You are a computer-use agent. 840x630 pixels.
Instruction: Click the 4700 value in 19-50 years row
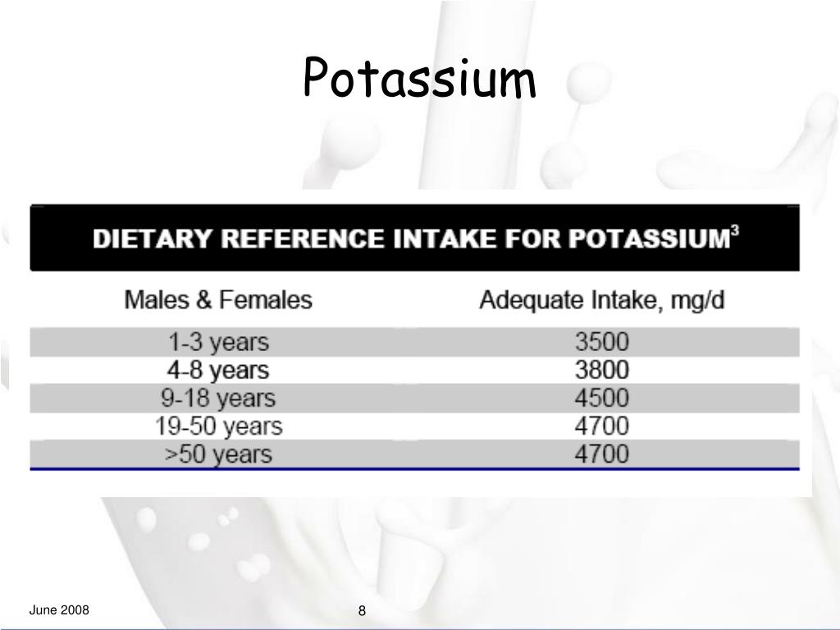click(601, 426)
